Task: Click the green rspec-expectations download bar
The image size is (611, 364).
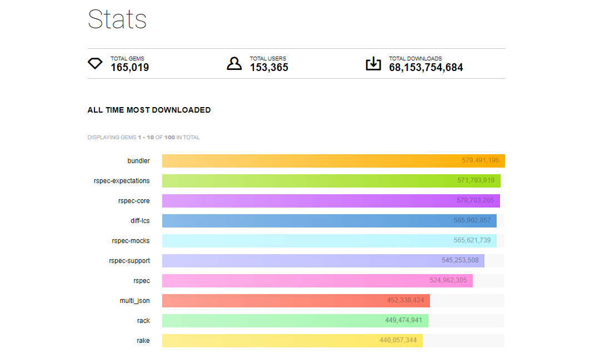Action: pos(331,181)
